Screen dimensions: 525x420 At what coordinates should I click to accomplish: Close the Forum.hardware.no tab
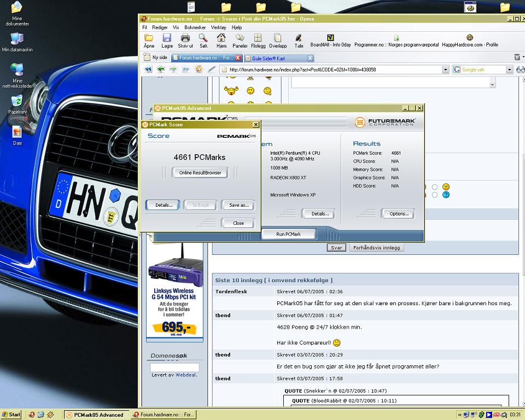(238, 58)
